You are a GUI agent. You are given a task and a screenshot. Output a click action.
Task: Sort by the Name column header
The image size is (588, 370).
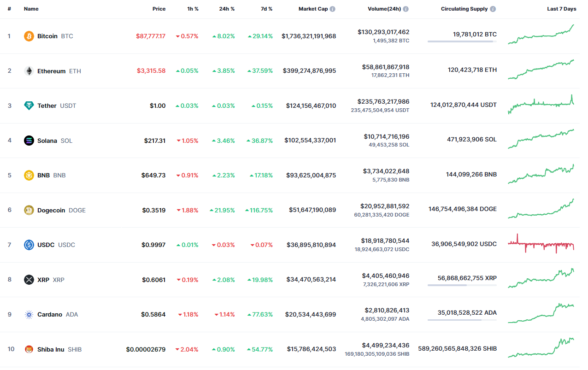click(31, 9)
